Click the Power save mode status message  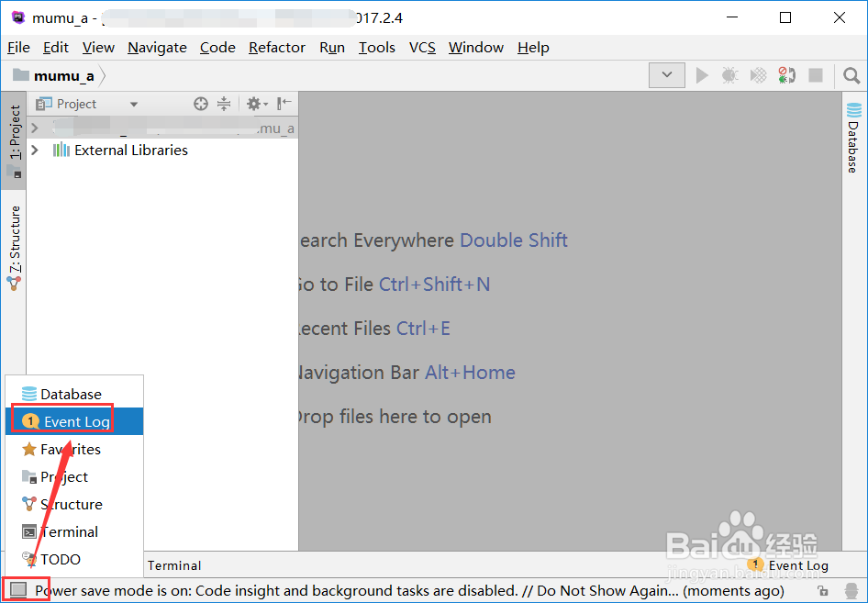pos(409,591)
